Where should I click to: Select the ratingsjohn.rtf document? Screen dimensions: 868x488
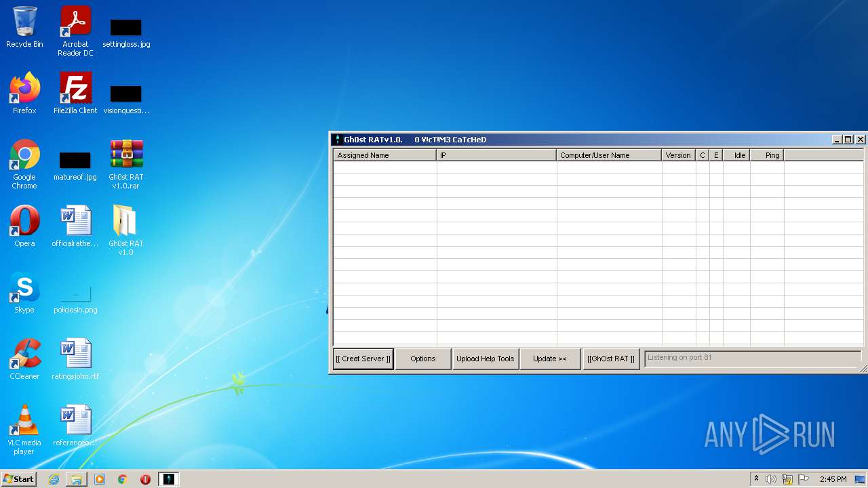[75, 359]
